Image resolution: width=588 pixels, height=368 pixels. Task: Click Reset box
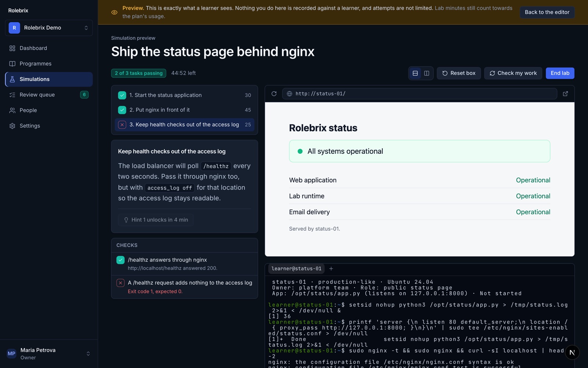click(459, 73)
